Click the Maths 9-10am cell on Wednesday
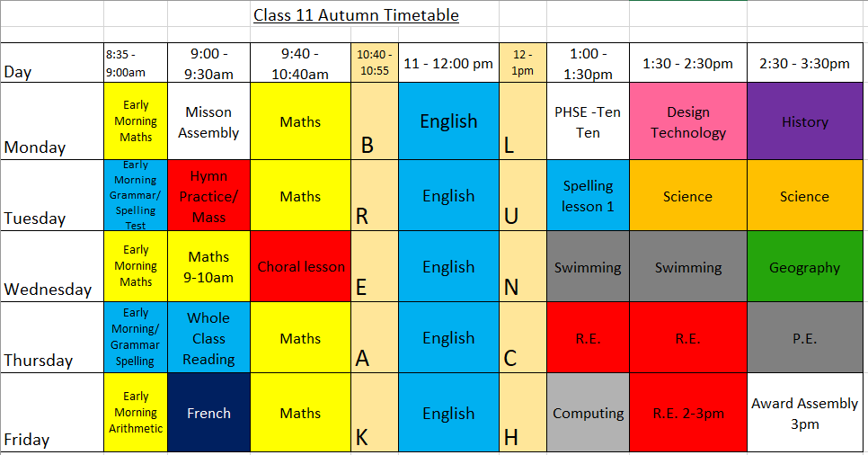Screen dimensions: 868x455 (208, 266)
